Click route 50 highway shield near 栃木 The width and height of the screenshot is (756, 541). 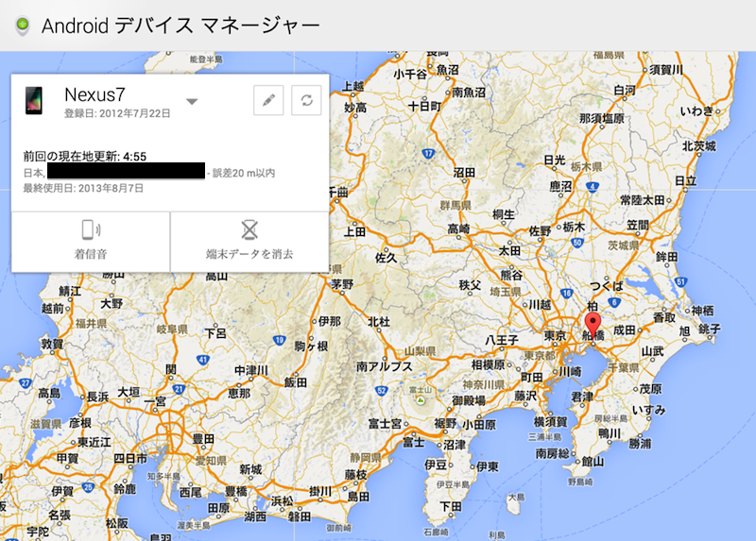(x=577, y=243)
